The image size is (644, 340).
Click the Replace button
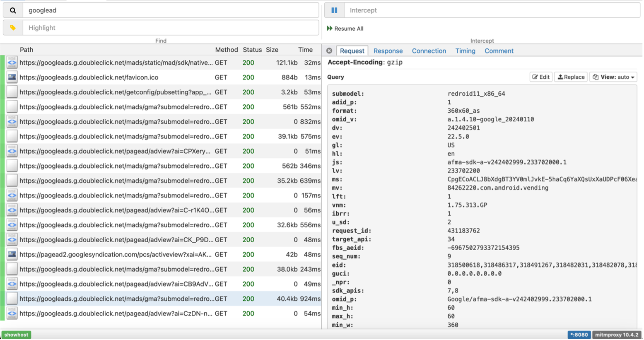tap(571, 77)
